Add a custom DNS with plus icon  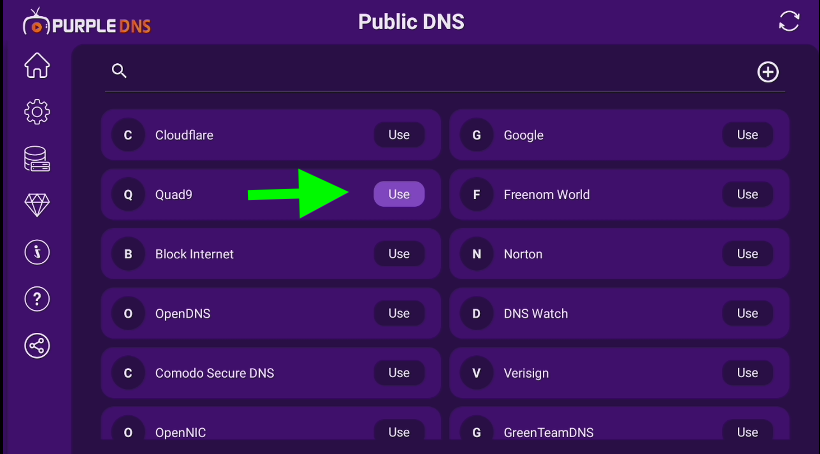(768, 72)
